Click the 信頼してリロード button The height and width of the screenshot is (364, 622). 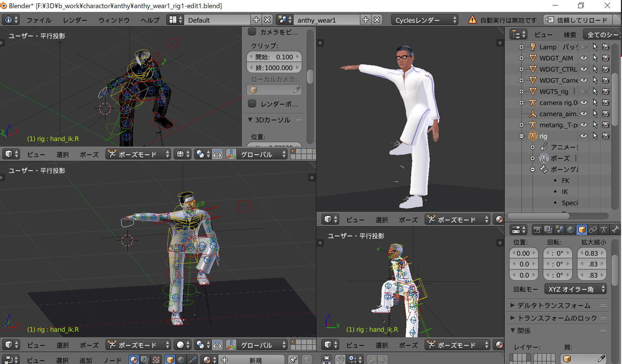[578, 20]
